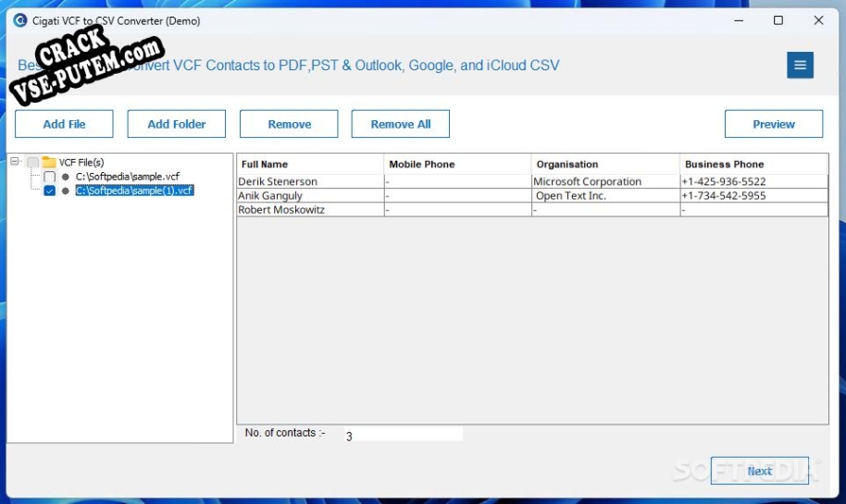Select the Derik Stenerson cell

[x=310, y=181]
